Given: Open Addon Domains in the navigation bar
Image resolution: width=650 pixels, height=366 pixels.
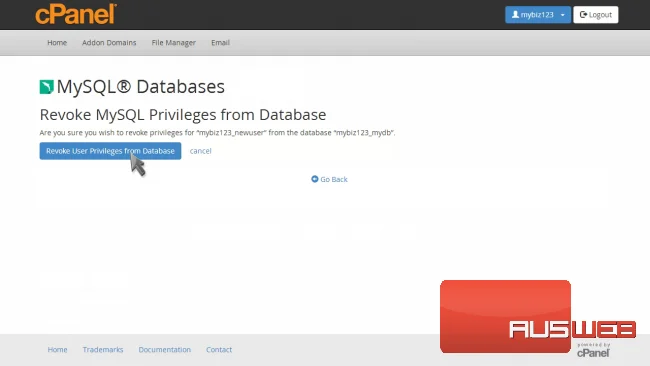Looking at the screenshot, I should (109, 43).
